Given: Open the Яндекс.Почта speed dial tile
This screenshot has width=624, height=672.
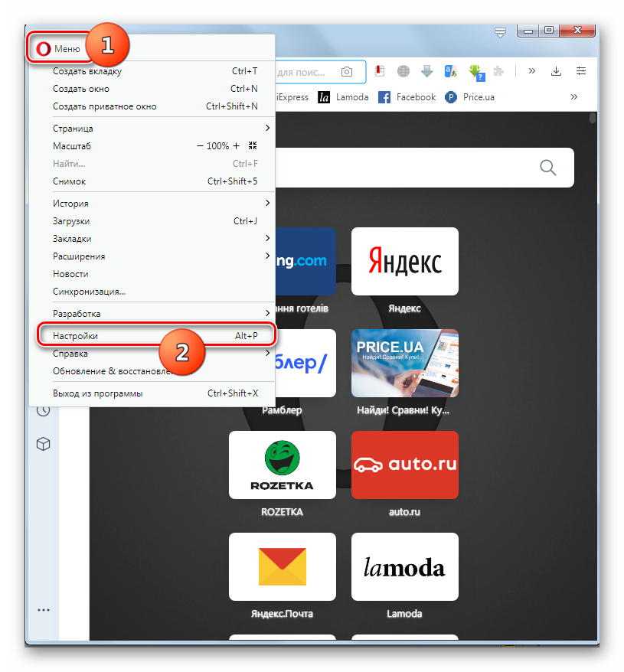Looking at the screenshot, I should coord(283,566).
